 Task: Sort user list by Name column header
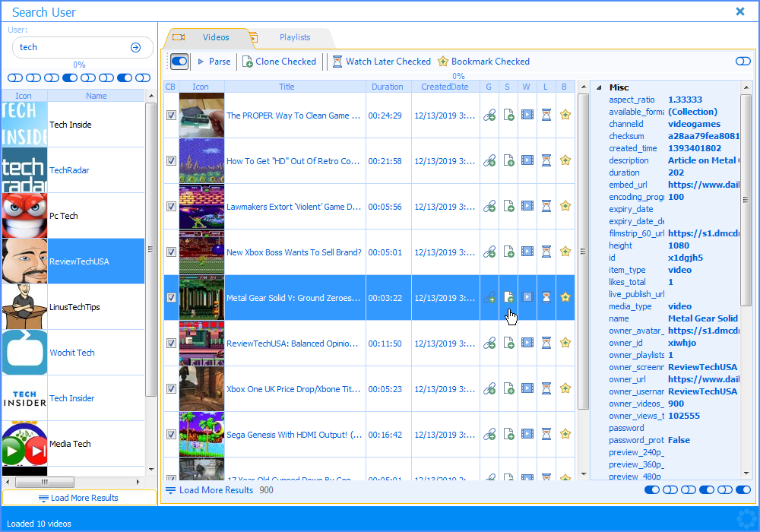point(96,96)
